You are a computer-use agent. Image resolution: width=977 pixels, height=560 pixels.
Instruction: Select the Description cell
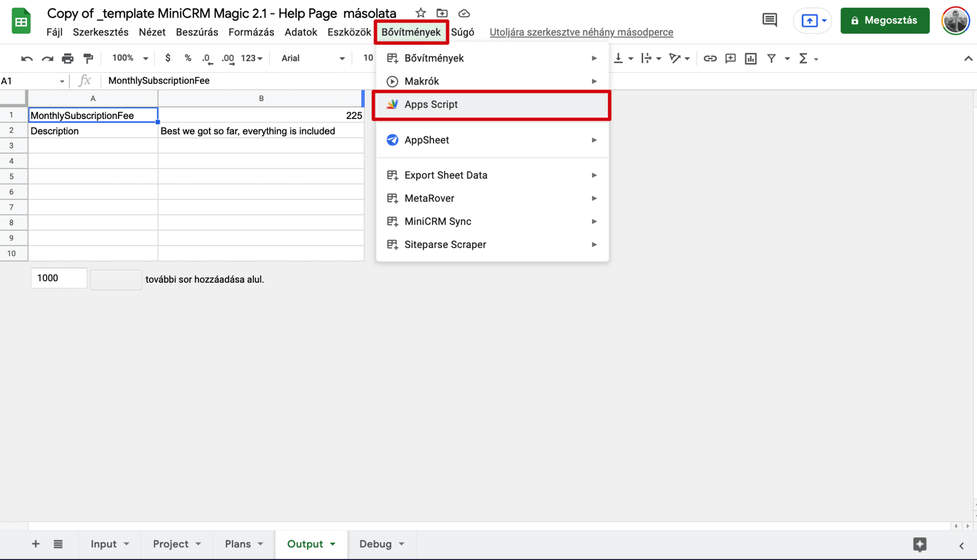click(93, 131)
